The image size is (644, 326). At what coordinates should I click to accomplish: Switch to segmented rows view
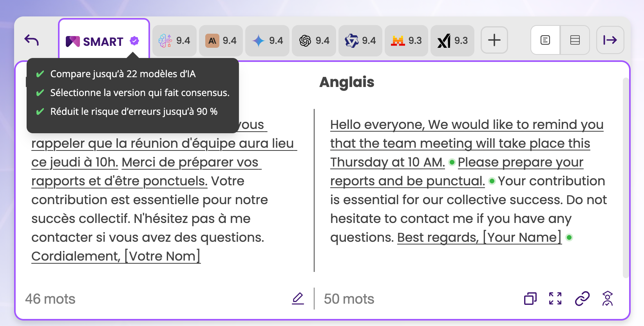click(x=575, y=40)
